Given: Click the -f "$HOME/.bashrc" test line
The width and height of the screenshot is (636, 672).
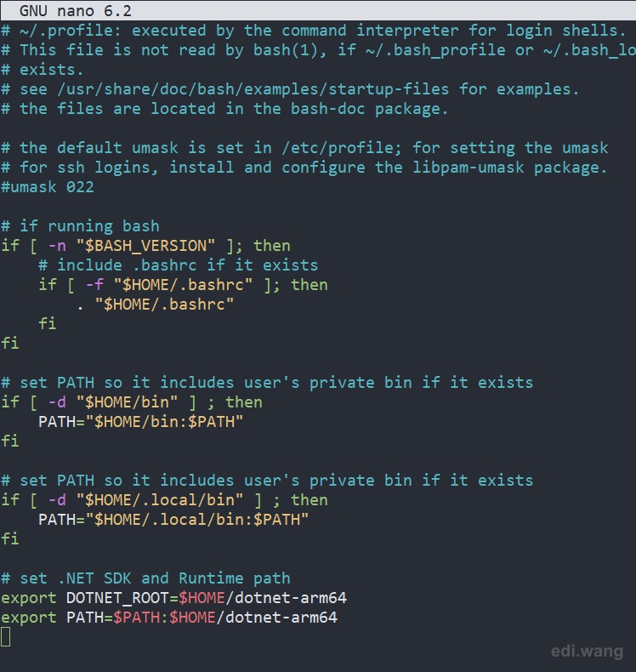Looking at the screenshot, I should tap(184, 285).
